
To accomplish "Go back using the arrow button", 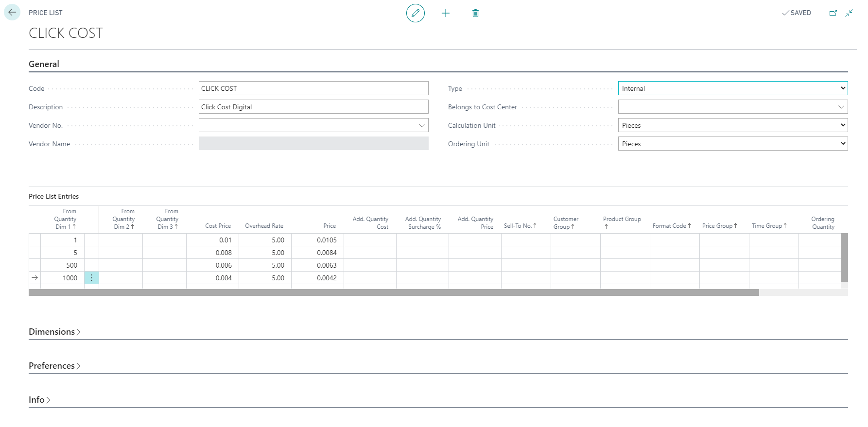I will point(12,13).
